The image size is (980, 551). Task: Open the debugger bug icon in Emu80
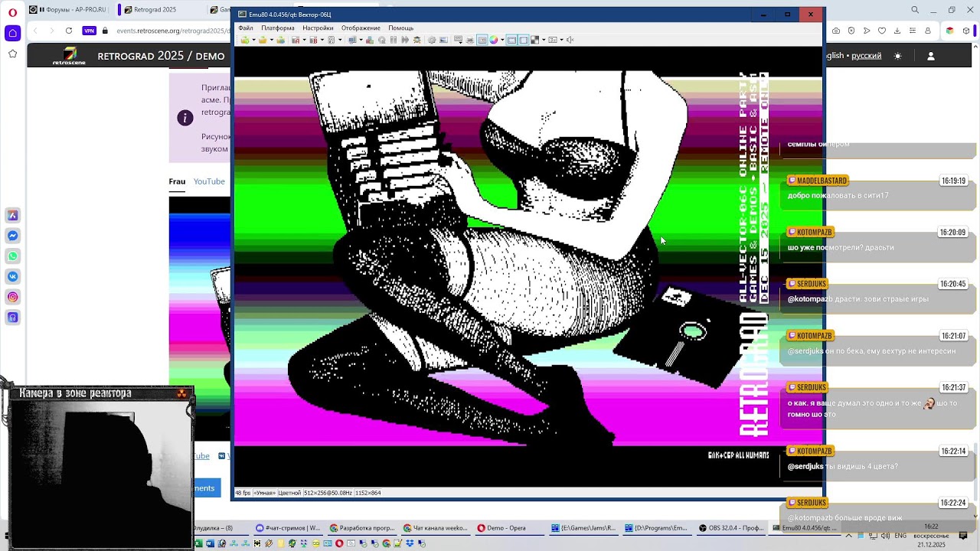tap(417, 40)
